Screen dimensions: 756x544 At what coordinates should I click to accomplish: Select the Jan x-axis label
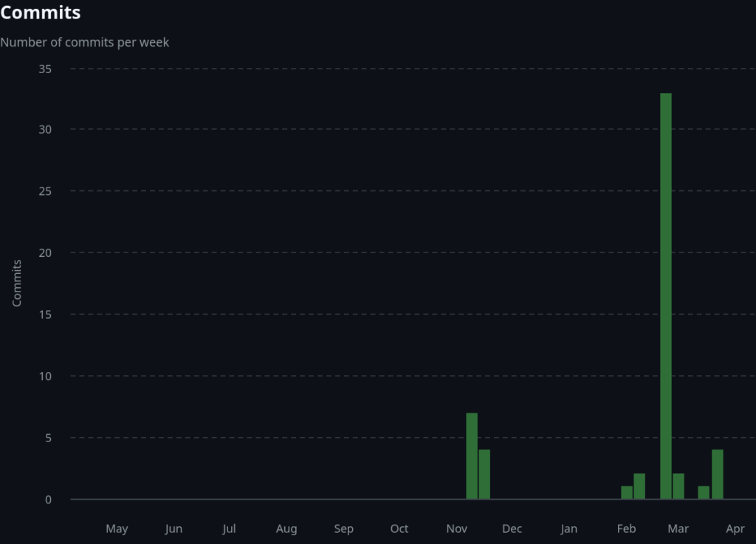pyautogui.click(x=568, y=528)
